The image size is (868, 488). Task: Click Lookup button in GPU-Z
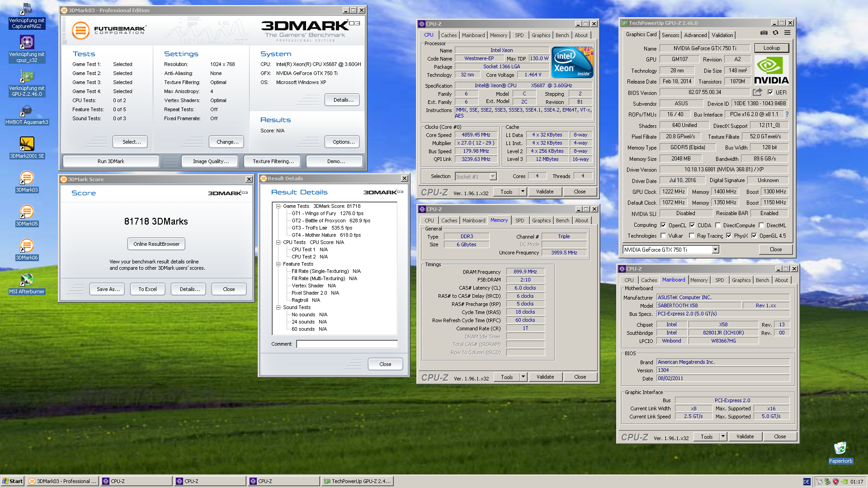(x=772, y=48)
